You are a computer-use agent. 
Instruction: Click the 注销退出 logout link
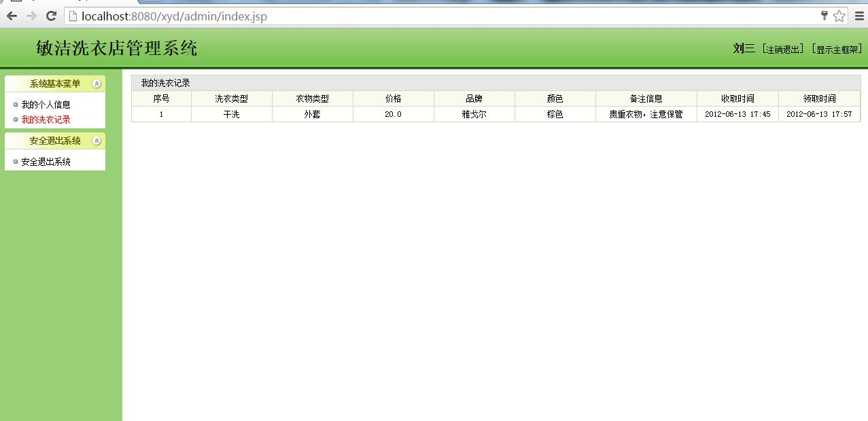click(783, 50)
